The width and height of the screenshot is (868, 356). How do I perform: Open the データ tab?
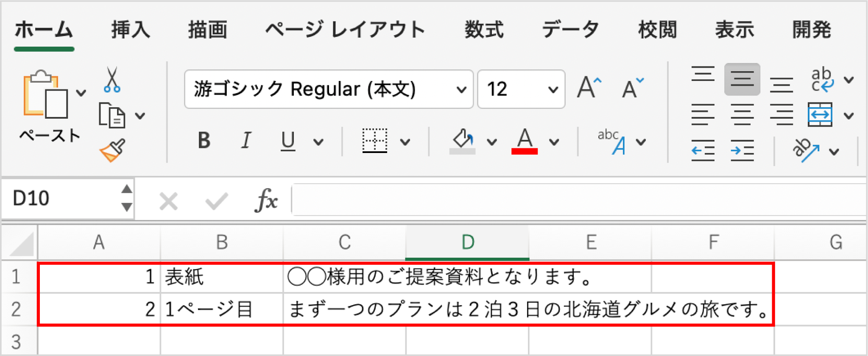pyautogui.click(x=571, y=30)
